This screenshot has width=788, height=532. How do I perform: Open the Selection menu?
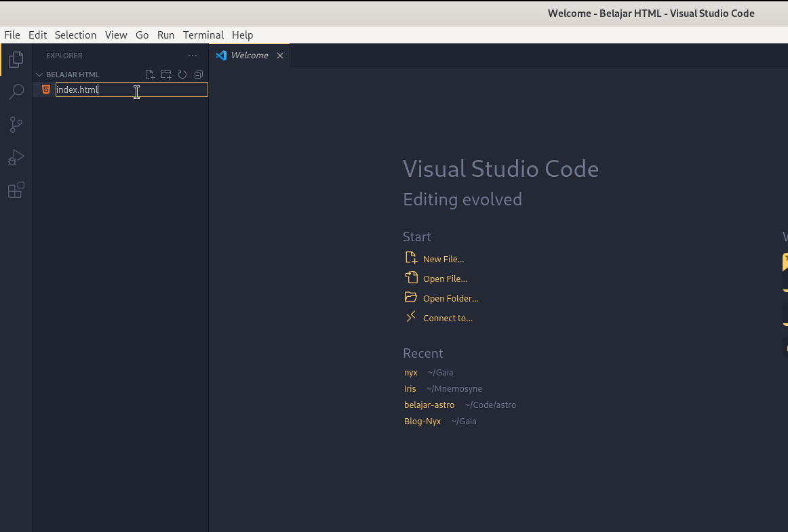[x=75, y=35]
